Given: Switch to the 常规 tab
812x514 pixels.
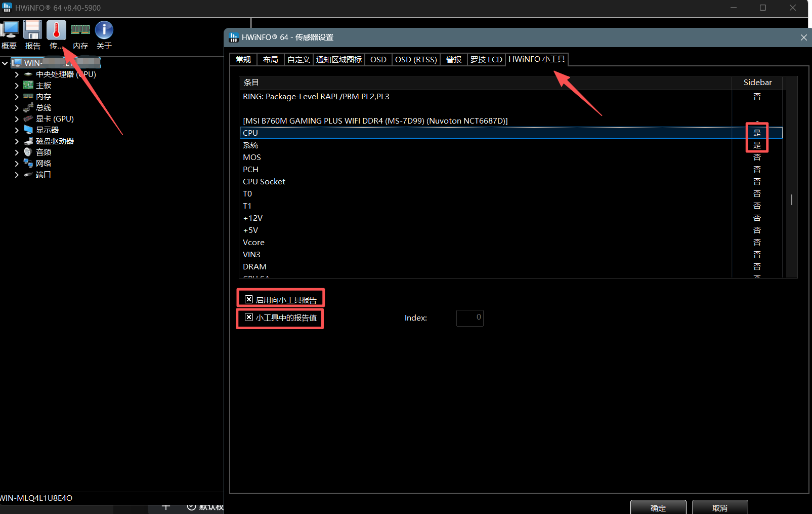Looking at the screenshot, I should click(243, 60).
